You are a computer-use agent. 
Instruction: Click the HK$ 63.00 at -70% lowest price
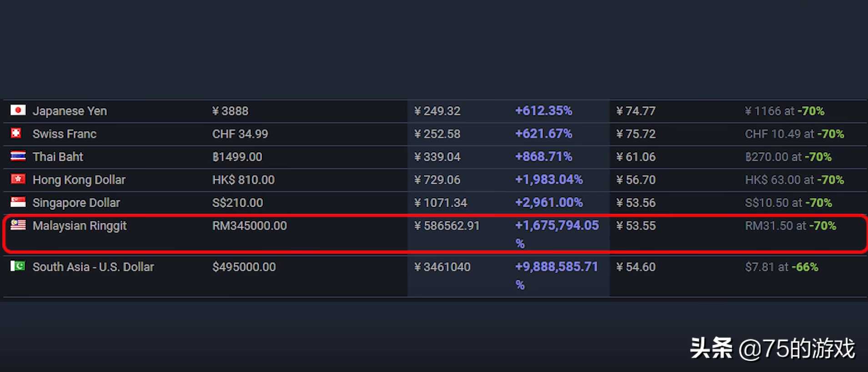(x=794, y=180)
